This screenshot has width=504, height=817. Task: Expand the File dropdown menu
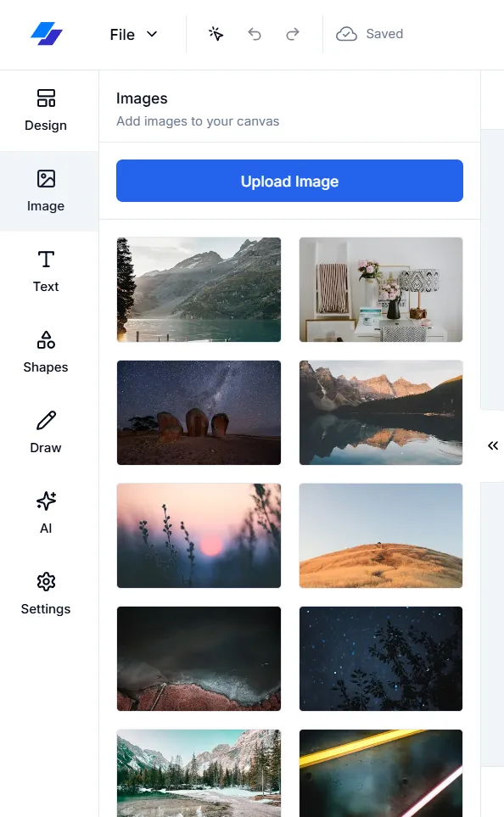133,35
